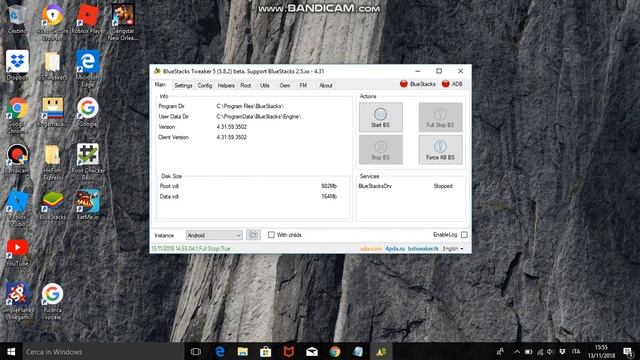Viewport: 640px width, 360px height.
Task: Show hidden system tray icons chevron
Action: pos(517,351)
